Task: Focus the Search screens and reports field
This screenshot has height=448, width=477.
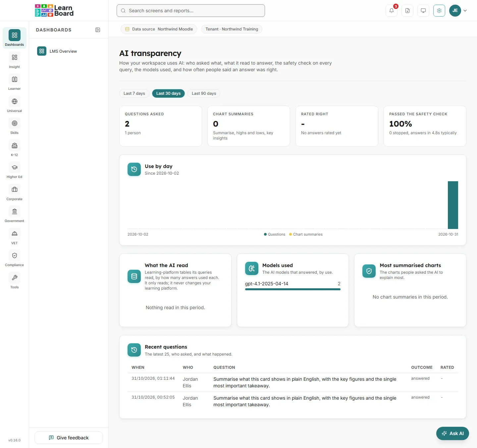Action: pos(191,11)
